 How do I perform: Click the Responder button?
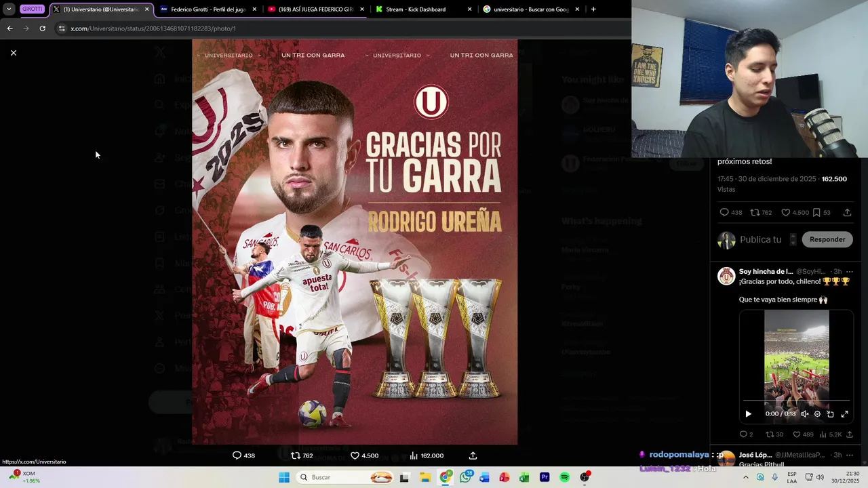click(827, 239)
